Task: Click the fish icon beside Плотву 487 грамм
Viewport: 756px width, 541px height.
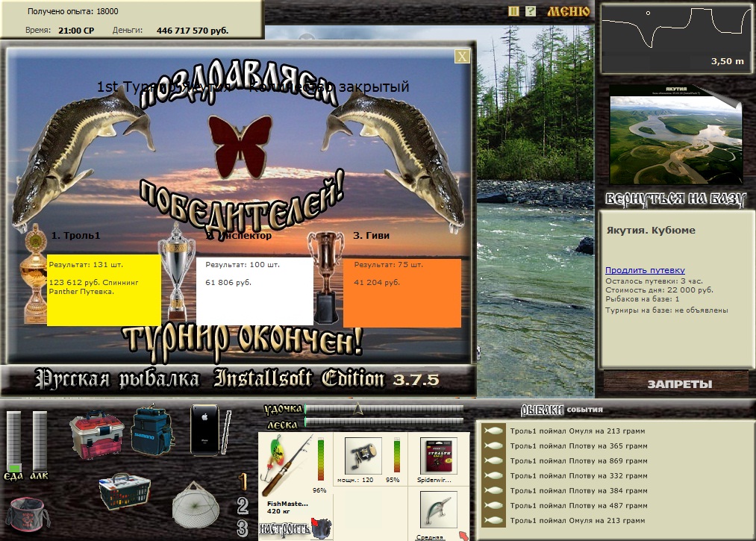Action: (493, 505)
